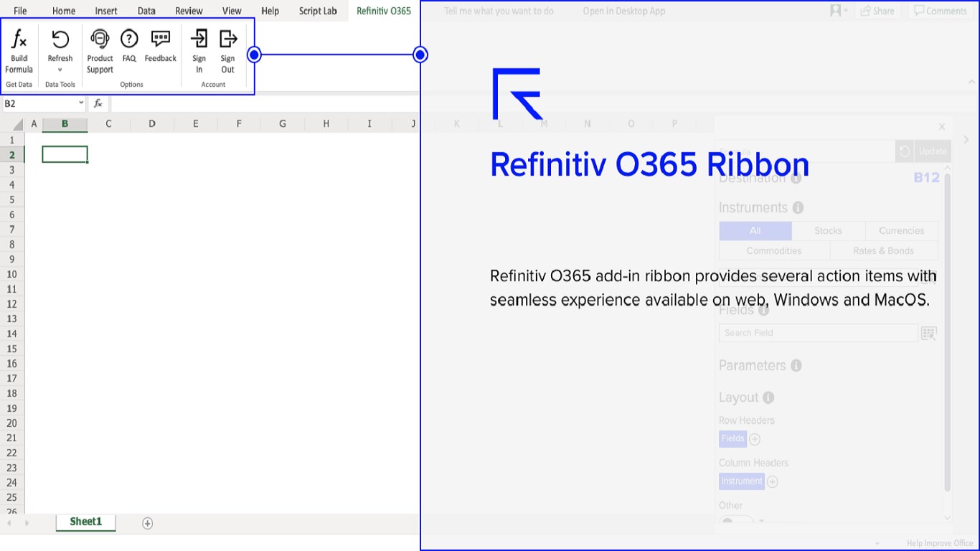Click the Search Field input
Screen dimensions: 980x551
tap(818, 333)
